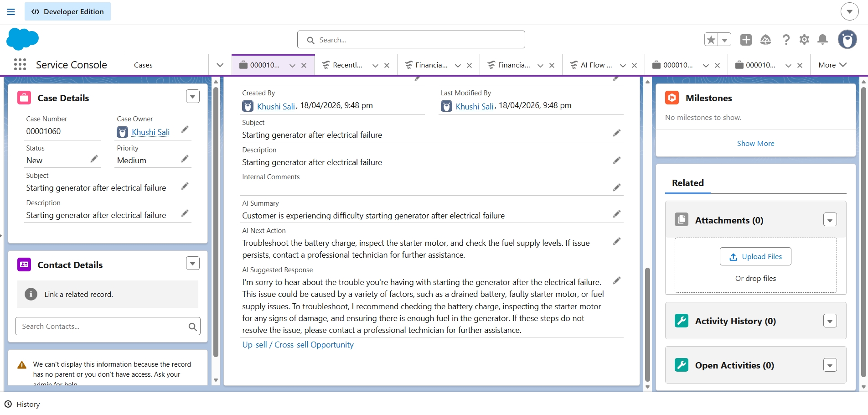Click the Developer Edition button
The height and width of the screenshot is (415, 868).
[67, 11]
